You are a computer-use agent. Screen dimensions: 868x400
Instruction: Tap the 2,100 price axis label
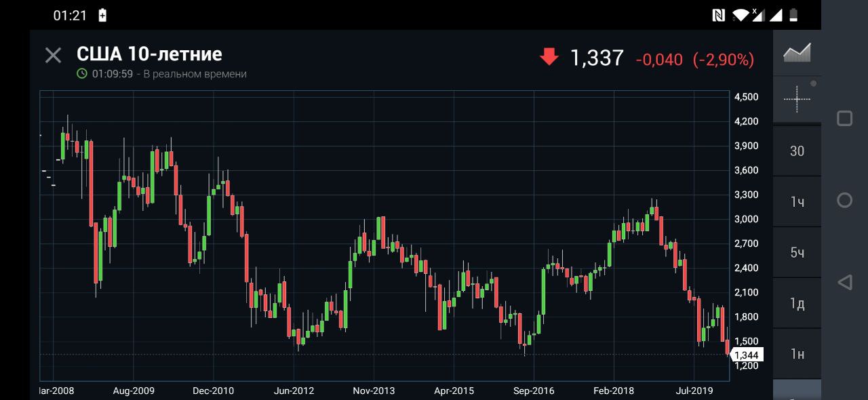746,292
